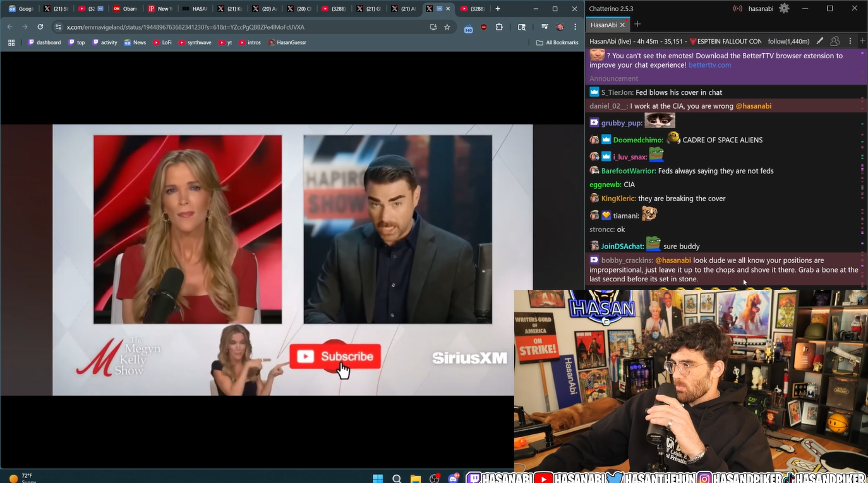Open the News bookmark
The width and height of the screenshot is (868, 483).
135,42
